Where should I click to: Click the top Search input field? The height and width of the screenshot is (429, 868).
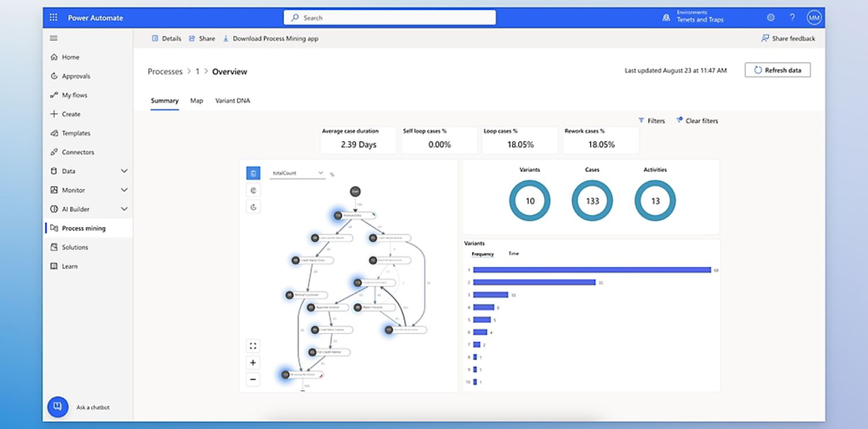coord(389,18)
